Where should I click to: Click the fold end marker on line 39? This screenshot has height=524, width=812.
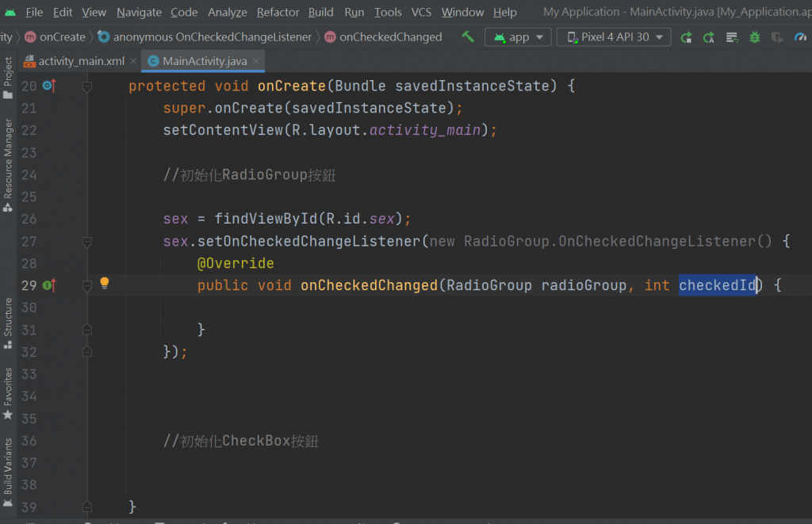(x=87, y=507)
